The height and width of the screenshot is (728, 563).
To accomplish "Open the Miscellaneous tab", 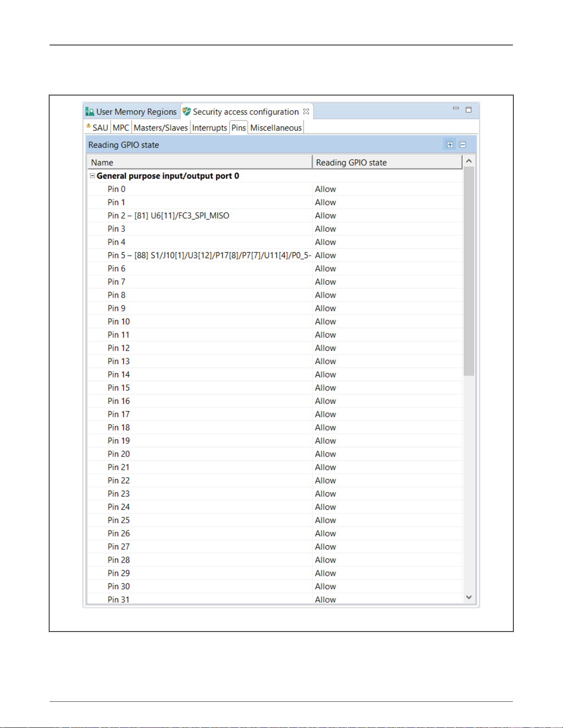I will (x=276, y=128).
